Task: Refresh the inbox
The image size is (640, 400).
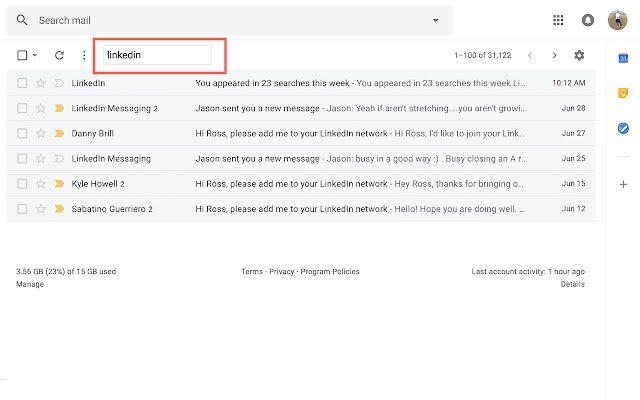Action: [x=59, y=55]
